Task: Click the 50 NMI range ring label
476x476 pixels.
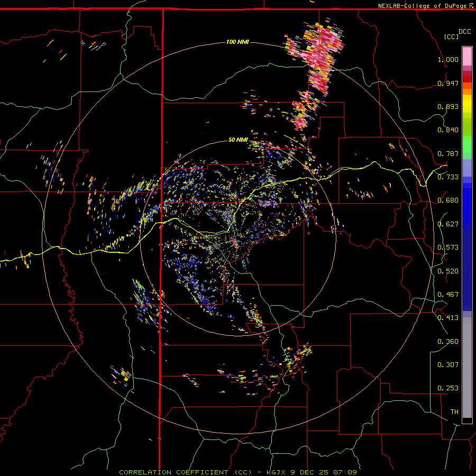Action: [238, 140]
